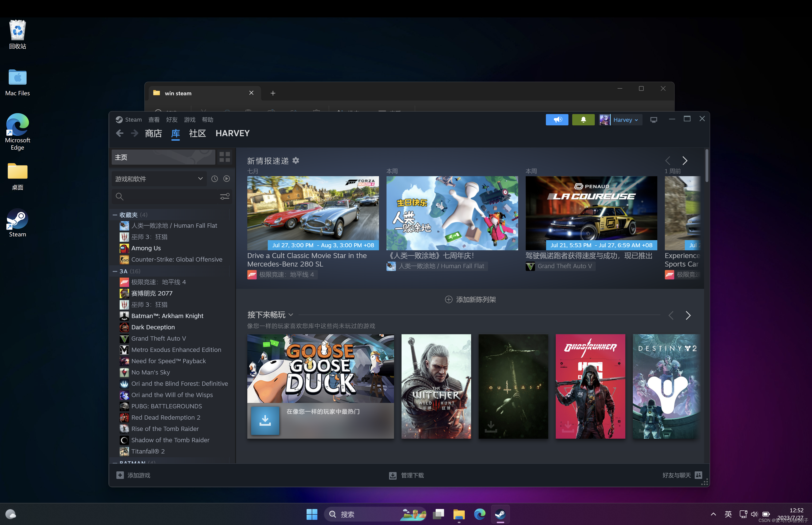
Task: Click 极限竞速：地平线 4 tag under first news
Action: 282,274
